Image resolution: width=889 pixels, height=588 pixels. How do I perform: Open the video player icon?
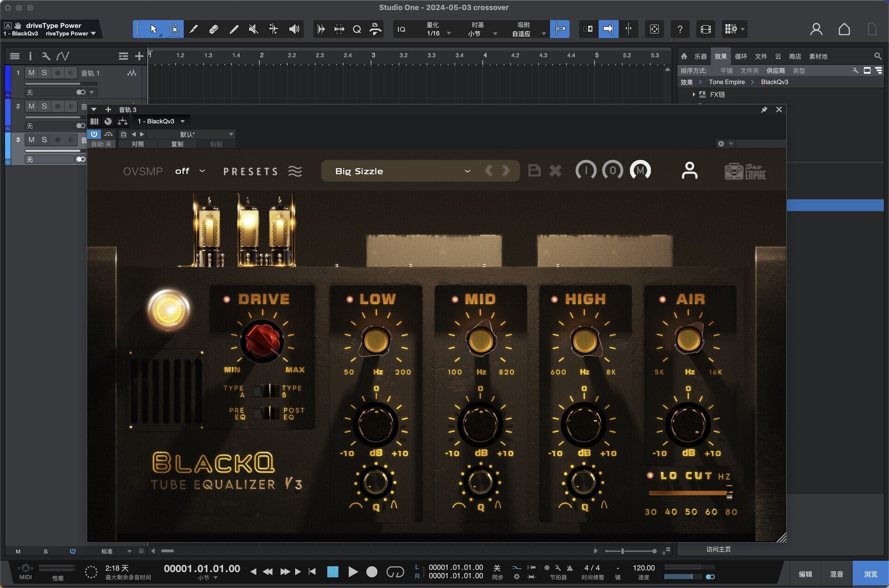pyautogui.click(x=706, y=29)
